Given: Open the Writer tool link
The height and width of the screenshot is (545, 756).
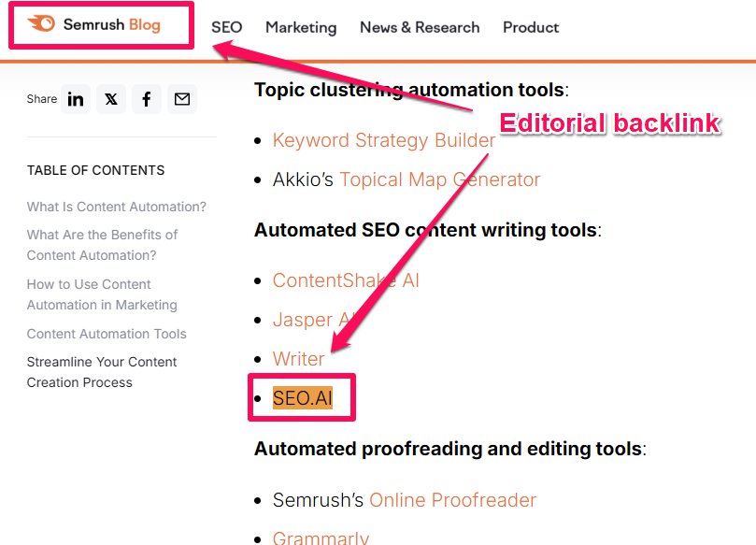Looking at the screenshot, I should [x=298, y=359].
